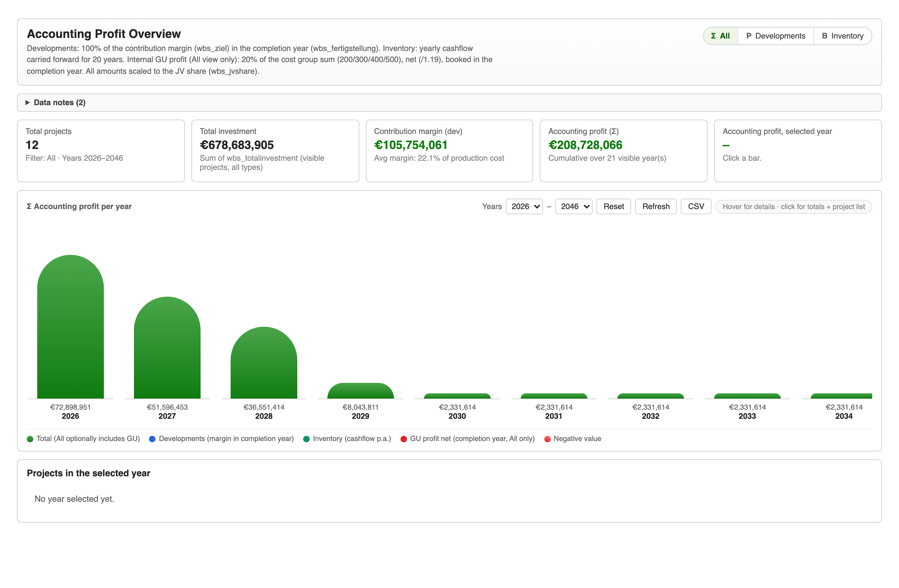Viewport: 899px width, 588px height.
Task: Click the €8,043,811 value label
Action: pyautogui.click(x=361, y=407)
